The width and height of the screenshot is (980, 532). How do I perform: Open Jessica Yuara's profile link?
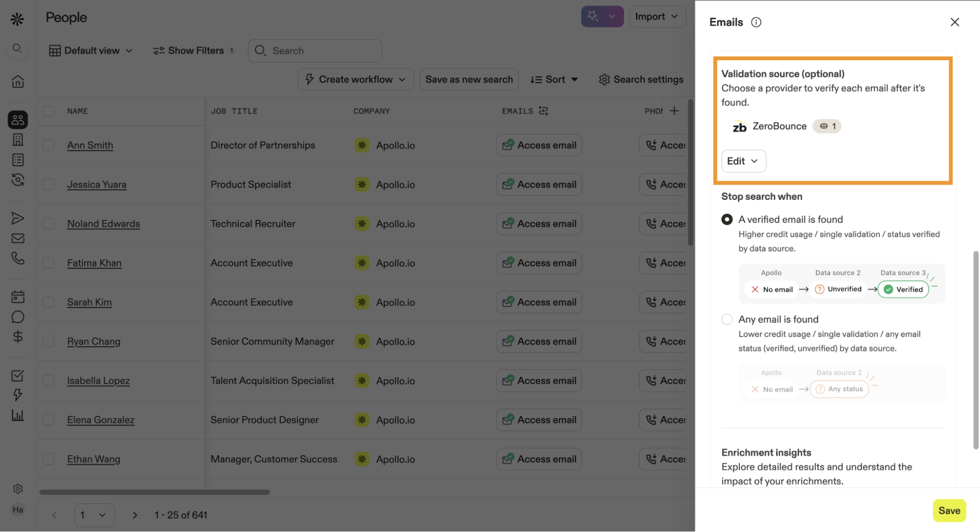click(x=97, y=185)
